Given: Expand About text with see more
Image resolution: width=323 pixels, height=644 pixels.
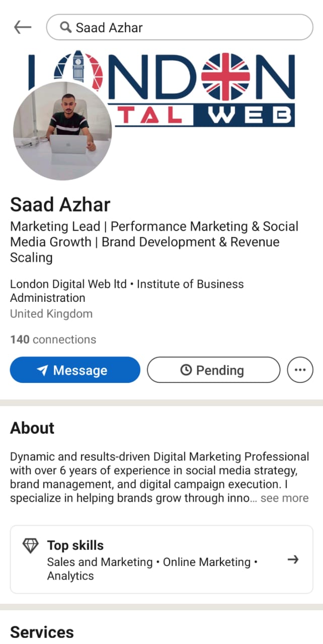Looking at the screenshot, I should click(x=284, y=498).
